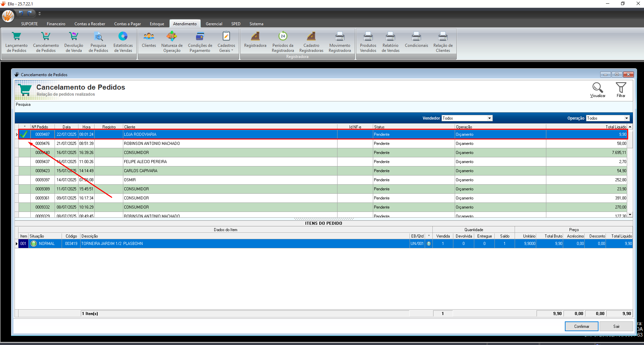
Task: Switch to the Gerencial tab
Action: click(214, 24)
